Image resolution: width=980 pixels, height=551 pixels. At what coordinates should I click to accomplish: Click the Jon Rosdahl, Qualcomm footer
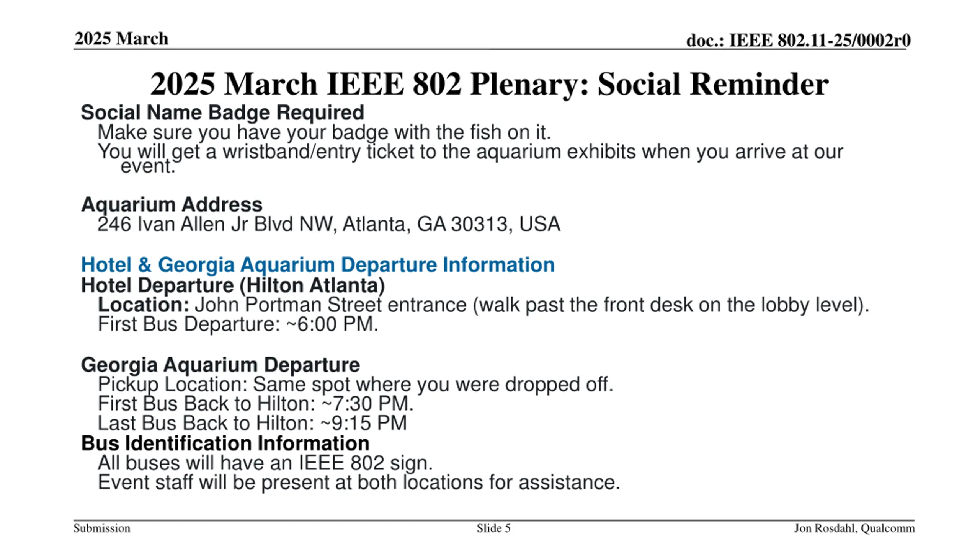click(854, 528)
